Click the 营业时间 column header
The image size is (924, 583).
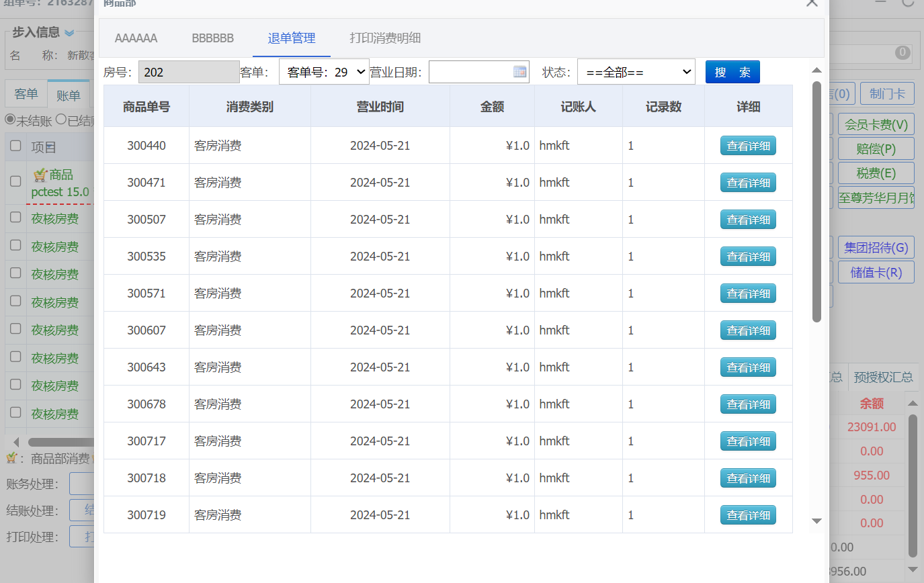(380, 106)
